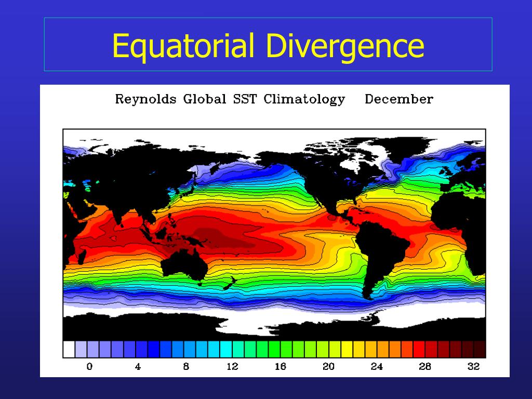Click the 'December' month label
This screenshot has height=399, width=532.
[x=398, y=99]
